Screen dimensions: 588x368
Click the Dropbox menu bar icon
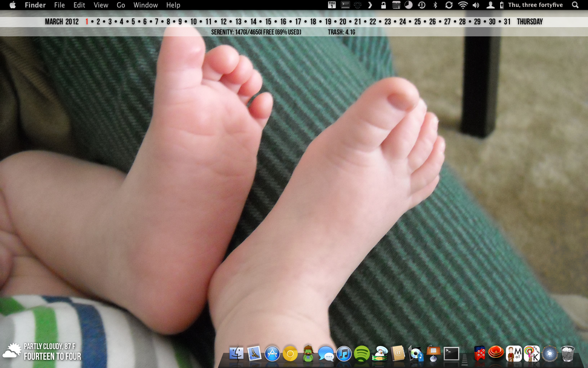[358, 5]
